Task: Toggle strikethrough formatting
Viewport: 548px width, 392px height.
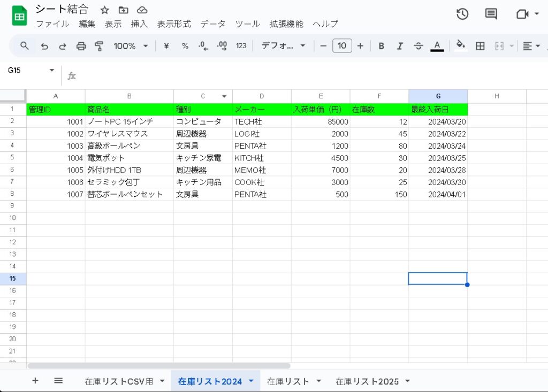Action: click(418, 46)
